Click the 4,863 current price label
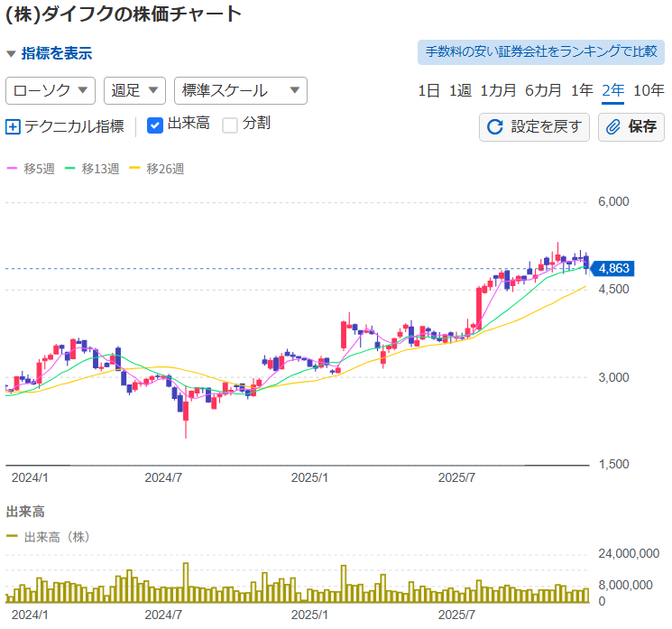Viewport: 672px width, 629px height. (613, 268)
